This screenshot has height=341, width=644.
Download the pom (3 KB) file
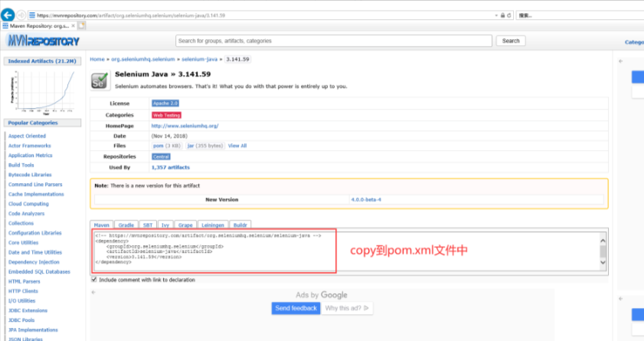pyautogui.click(x=166, y=146)
